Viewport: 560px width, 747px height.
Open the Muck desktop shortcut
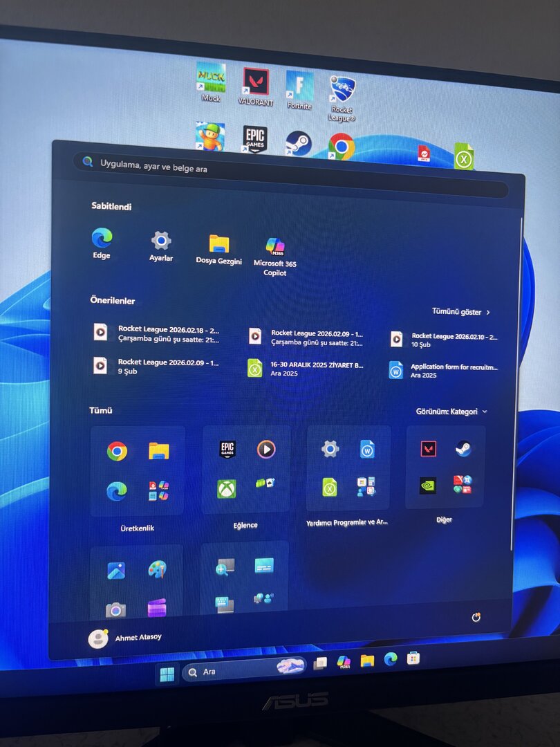coord(210,82)
